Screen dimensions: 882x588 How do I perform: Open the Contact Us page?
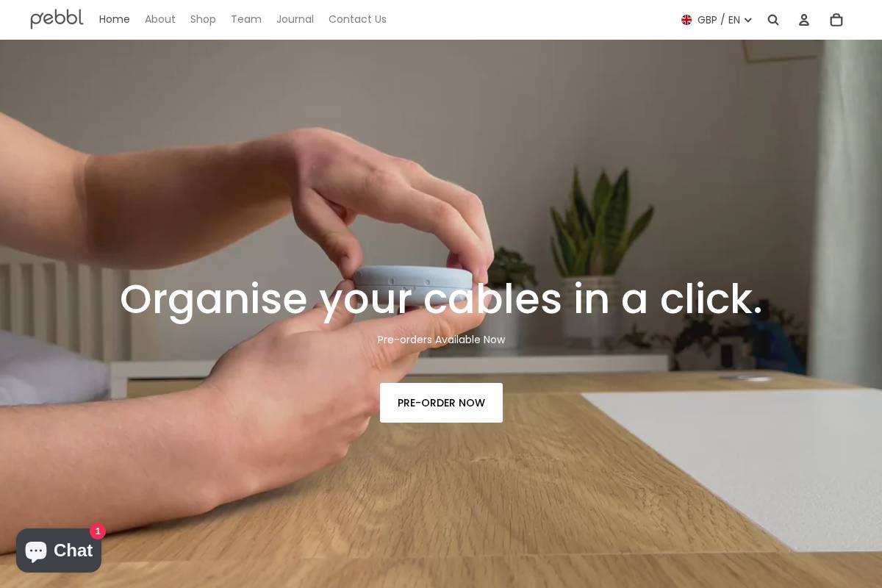(x=357, y=19)
